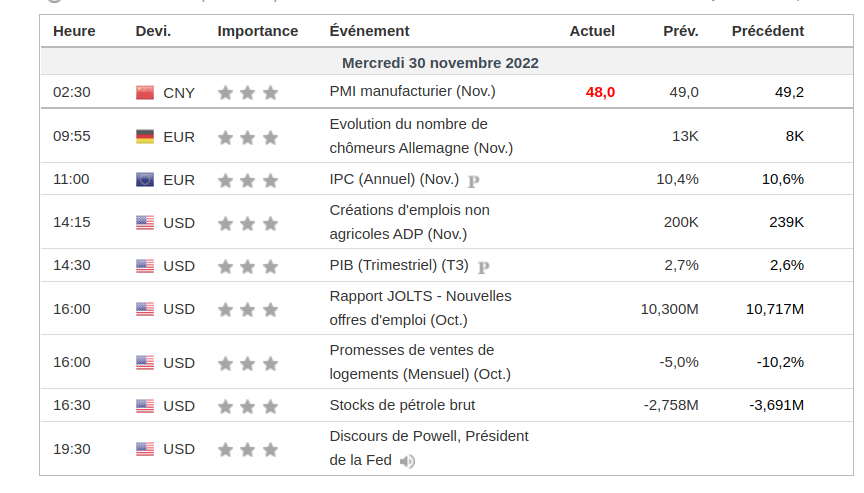The height and width of the screenshot is (493, 864).
Task: Click the US flag in the 14:15 row
Action: [145, 223]
